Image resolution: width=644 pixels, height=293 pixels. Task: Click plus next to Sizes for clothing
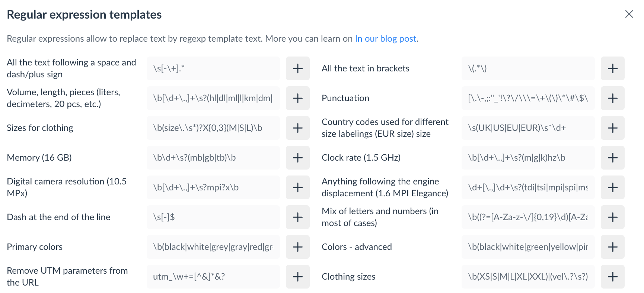click(297, 128)
